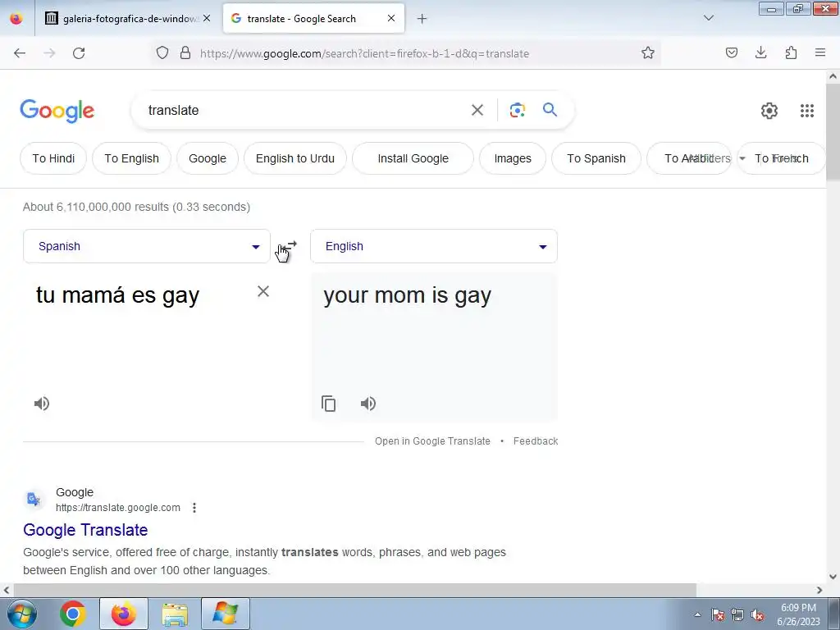
Task: Click the show desktop strip
Action: (x=834, y=614)
